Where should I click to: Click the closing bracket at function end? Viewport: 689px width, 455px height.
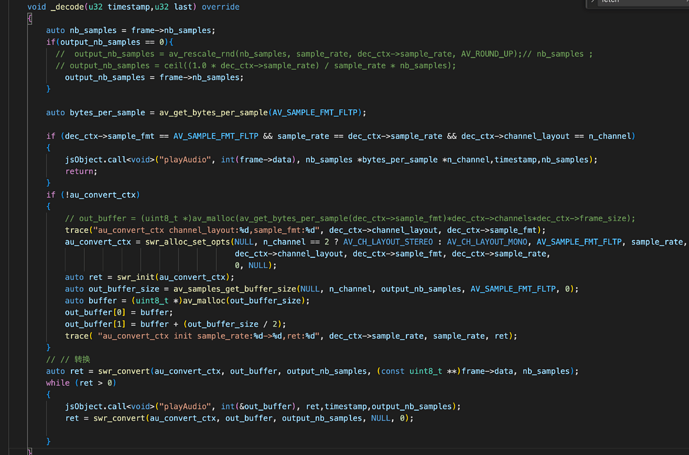tap(29, 451)
